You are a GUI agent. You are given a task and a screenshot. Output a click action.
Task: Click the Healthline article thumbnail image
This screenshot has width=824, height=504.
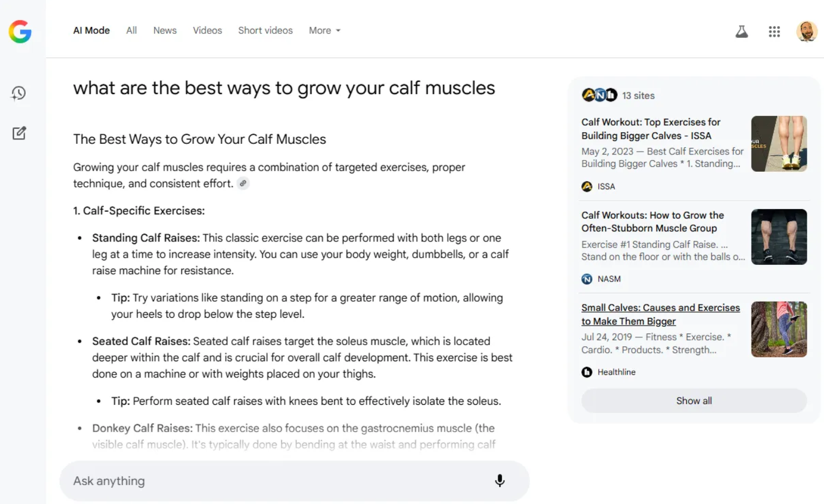(779, 329)
